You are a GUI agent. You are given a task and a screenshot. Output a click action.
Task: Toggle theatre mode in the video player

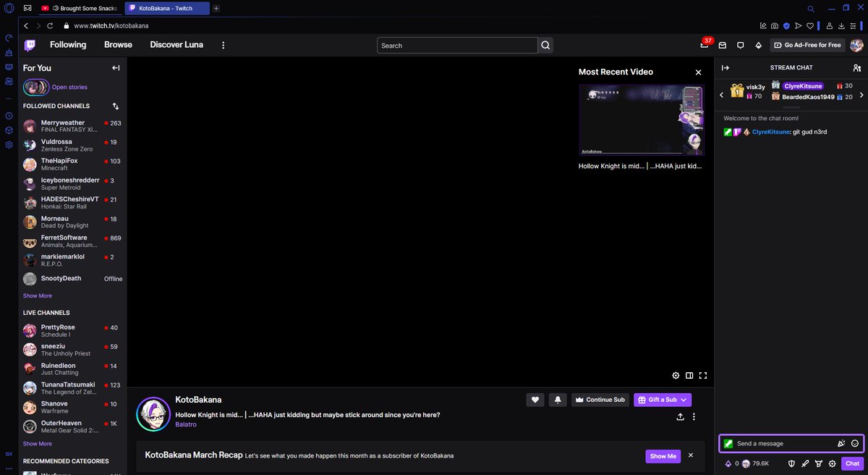(x=689, y=376)
